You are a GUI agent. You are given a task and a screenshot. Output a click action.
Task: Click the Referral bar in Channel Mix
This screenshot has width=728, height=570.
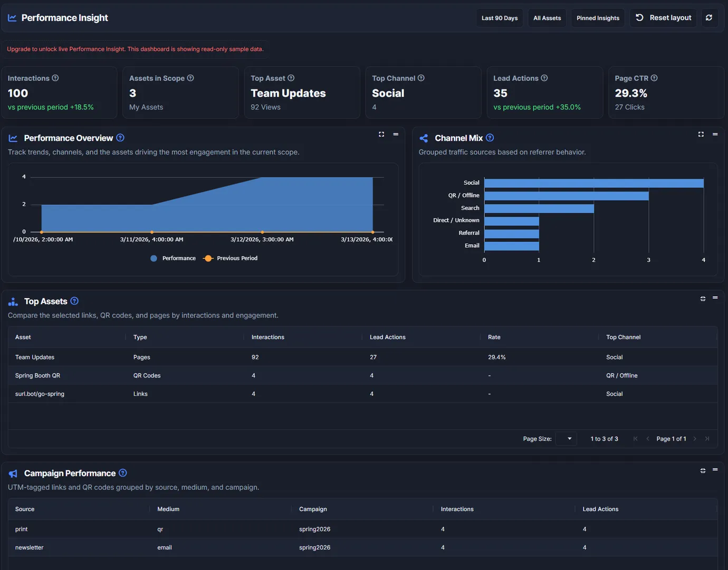[512, 233]
